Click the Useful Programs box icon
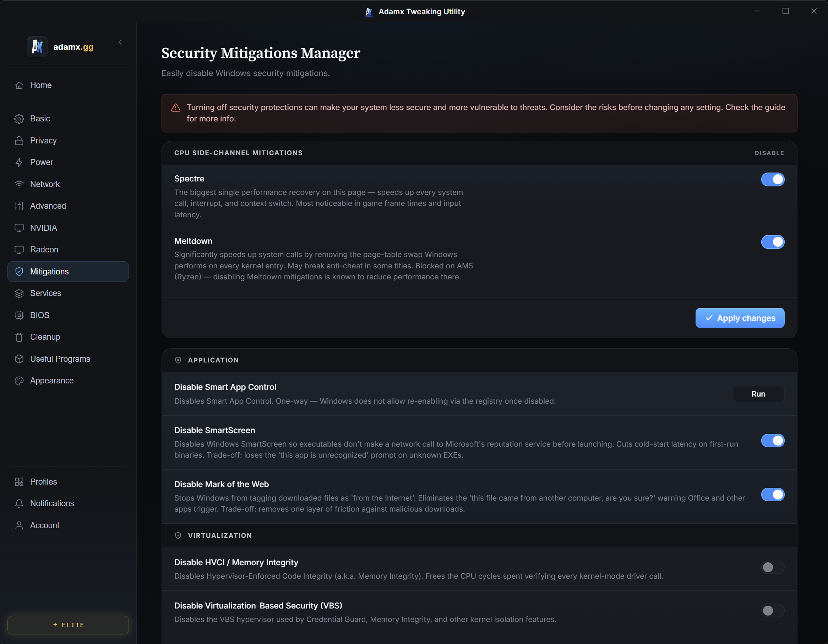The width and height of the screenshot is (828, 644). (x=19, y=359)
